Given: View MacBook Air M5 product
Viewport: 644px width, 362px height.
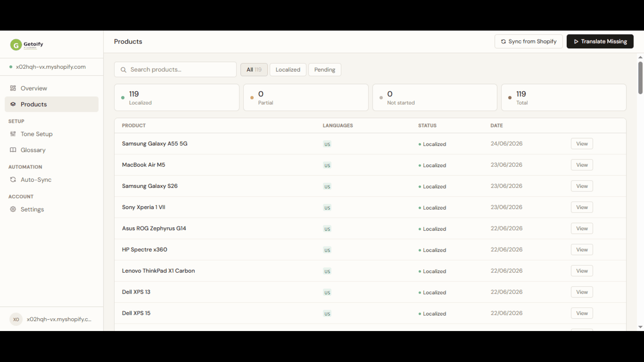Looking at the screenshot, I should click(x=582, y=165).
